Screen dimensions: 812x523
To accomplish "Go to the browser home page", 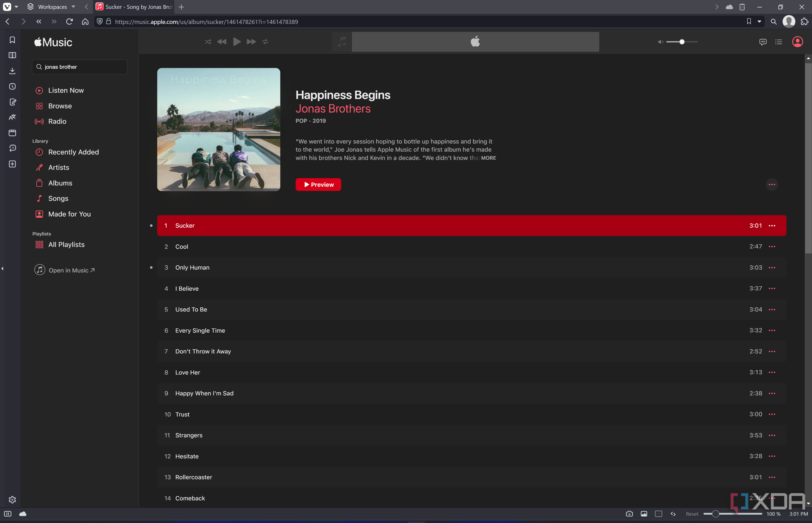I will 85,21.
